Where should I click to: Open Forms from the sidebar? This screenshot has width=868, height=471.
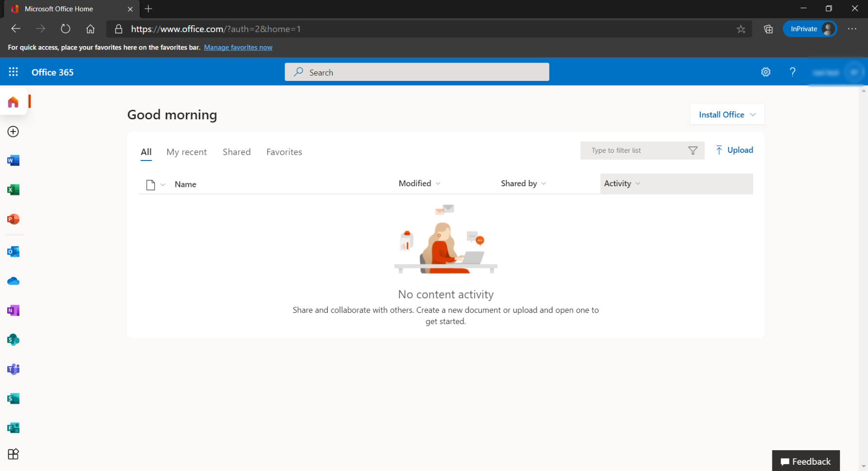(x=13, y=428)
